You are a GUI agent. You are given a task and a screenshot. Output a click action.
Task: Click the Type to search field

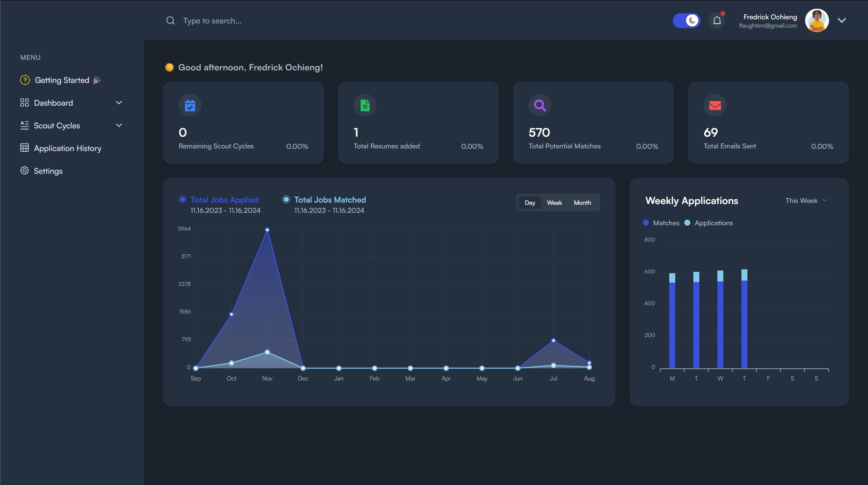pos(212,21)
